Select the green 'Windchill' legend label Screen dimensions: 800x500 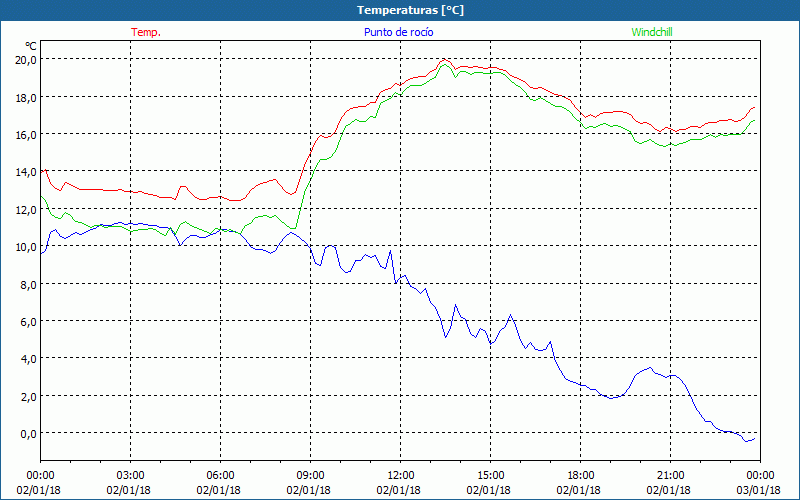click(652, 32)
